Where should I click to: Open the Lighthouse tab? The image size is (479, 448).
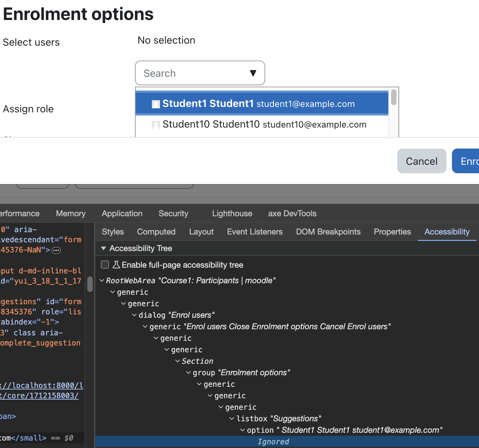(232, 214)
